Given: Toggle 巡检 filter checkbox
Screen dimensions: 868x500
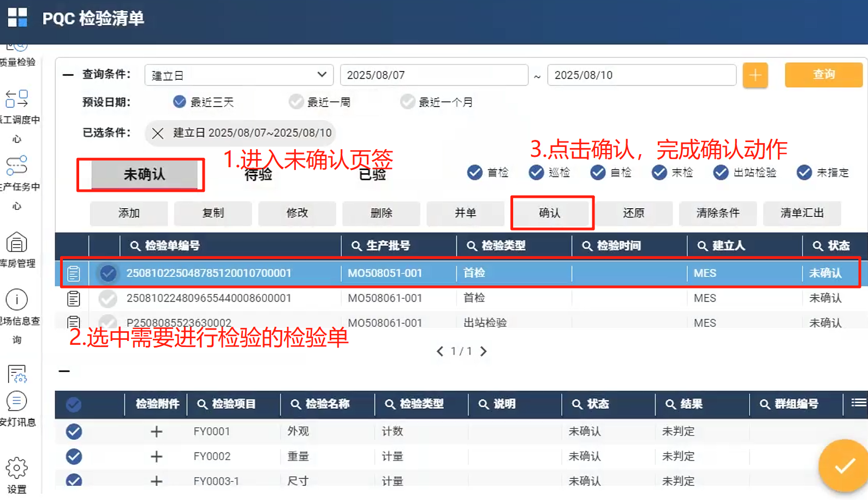Looking at the screenshot, I should click(x=537, y=173).
